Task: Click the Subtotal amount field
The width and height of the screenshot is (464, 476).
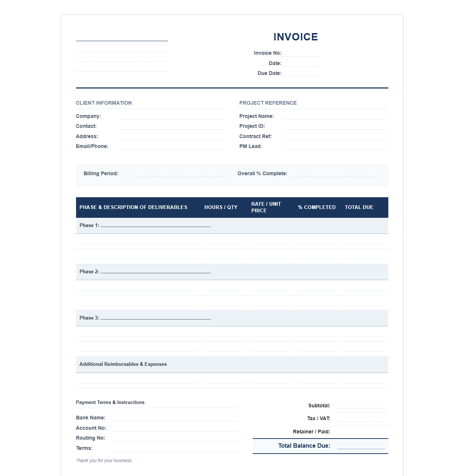Action: 361,405
